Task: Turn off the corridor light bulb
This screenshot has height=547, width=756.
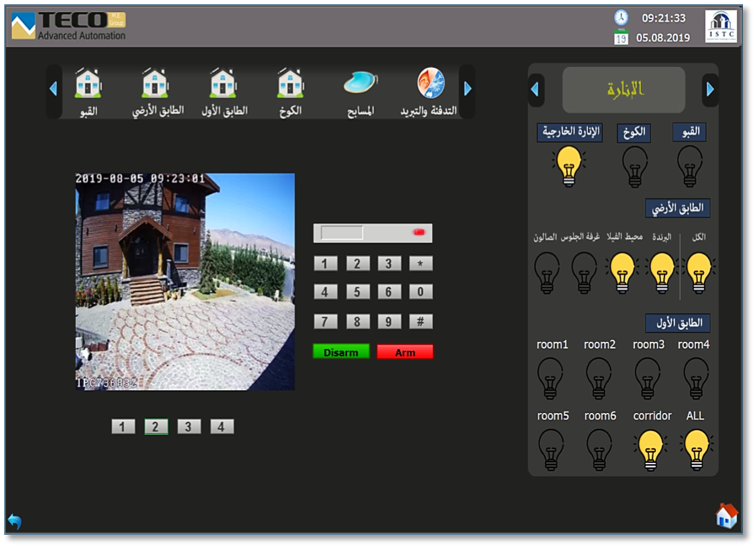Action: [650, 451]
